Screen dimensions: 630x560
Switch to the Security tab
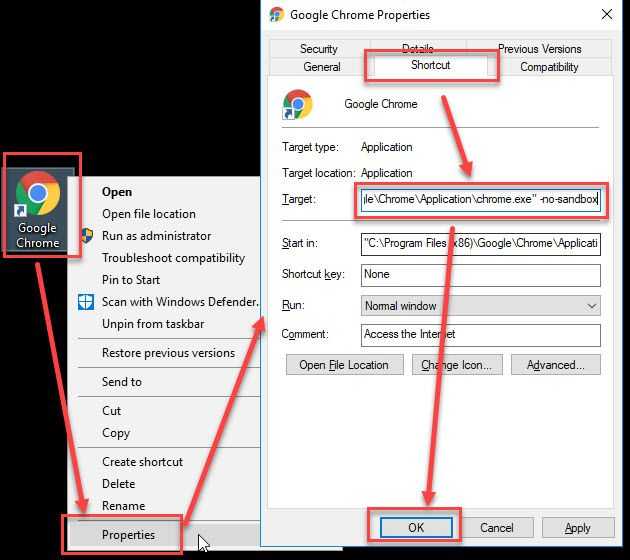319,49
